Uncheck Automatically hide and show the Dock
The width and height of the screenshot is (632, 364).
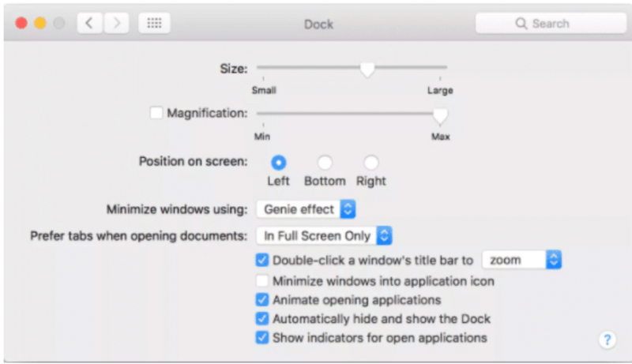coord(262,319)
